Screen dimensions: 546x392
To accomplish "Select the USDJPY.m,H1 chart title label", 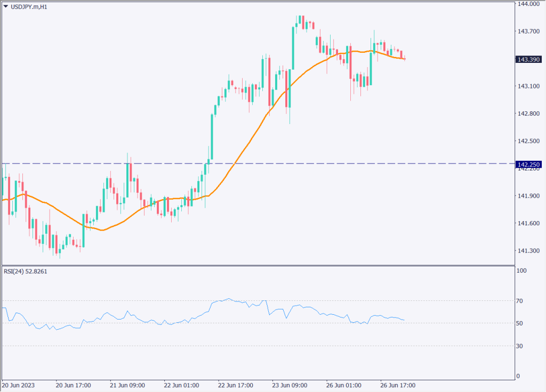I will pos(29,6).
